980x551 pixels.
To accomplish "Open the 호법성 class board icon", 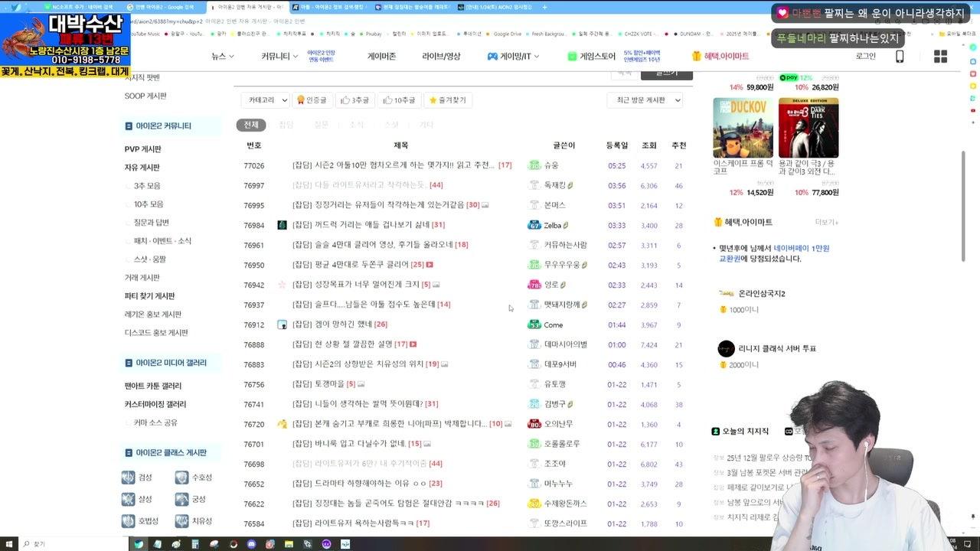I will click(x=129, y=521).
